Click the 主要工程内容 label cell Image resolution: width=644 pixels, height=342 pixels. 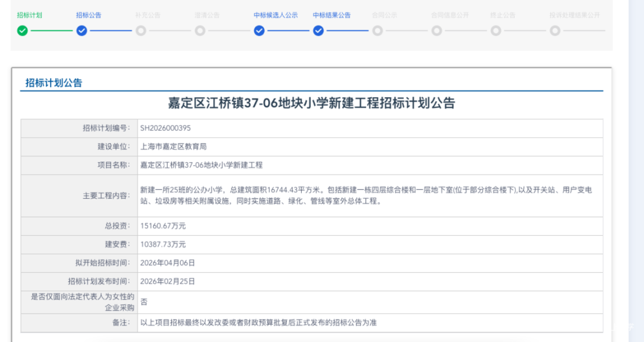click(x=79, y=195)
